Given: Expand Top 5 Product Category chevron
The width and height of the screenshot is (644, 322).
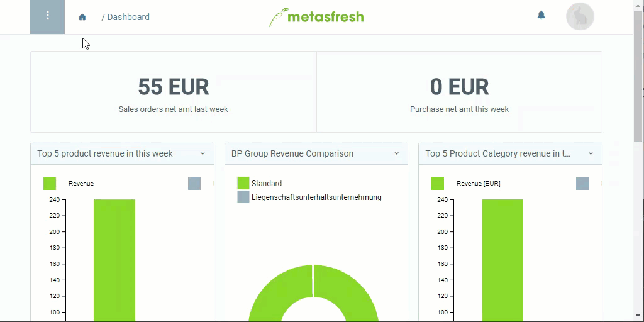Looking at the screenshot, I should click(591, 153).
